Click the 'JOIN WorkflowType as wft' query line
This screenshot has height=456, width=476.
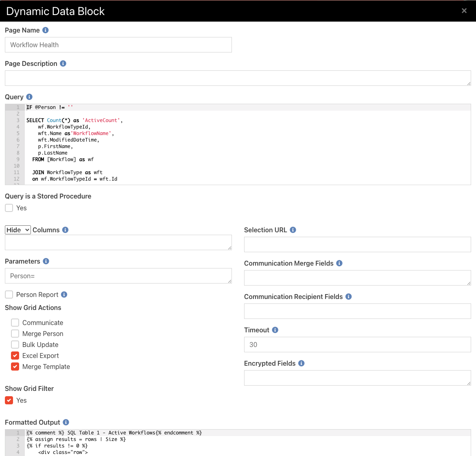pos(68,172)
